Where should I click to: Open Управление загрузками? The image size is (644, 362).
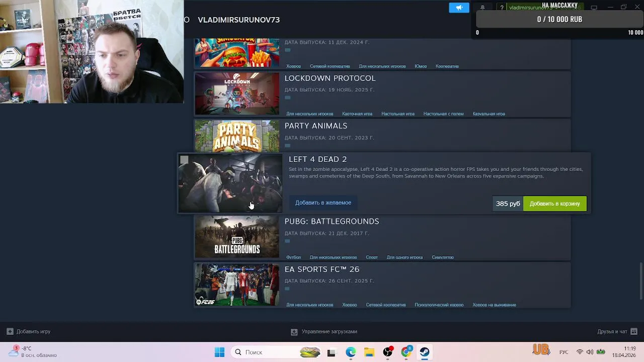coord(329,331)
